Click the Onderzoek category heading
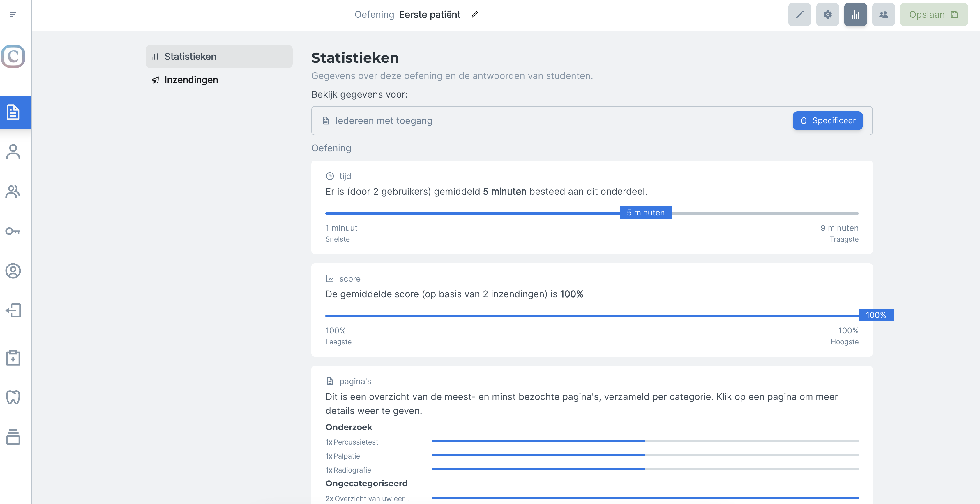The image size is (980, 504). pos(349,427)
